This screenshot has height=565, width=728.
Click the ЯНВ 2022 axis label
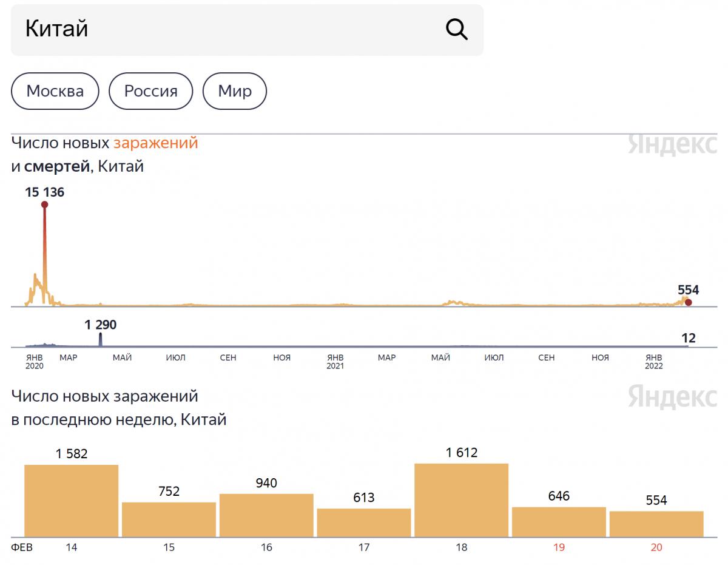click(x=654, y=362)
